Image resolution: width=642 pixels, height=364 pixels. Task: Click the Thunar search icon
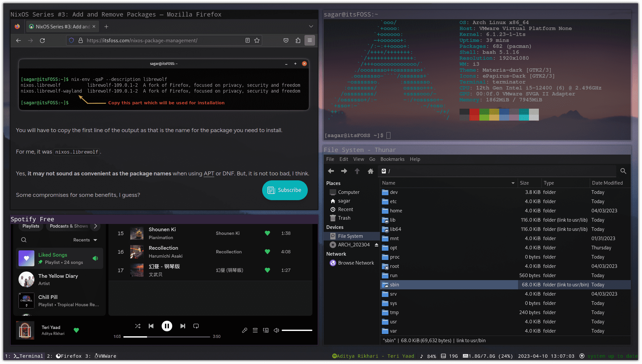tap(623, 171)
